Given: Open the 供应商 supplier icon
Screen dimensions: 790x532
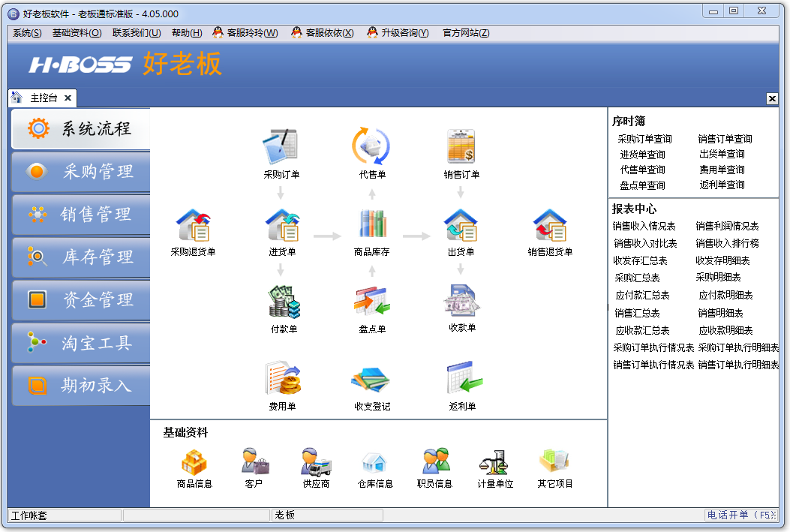Looking at the screenshot, I should [316, 462].
